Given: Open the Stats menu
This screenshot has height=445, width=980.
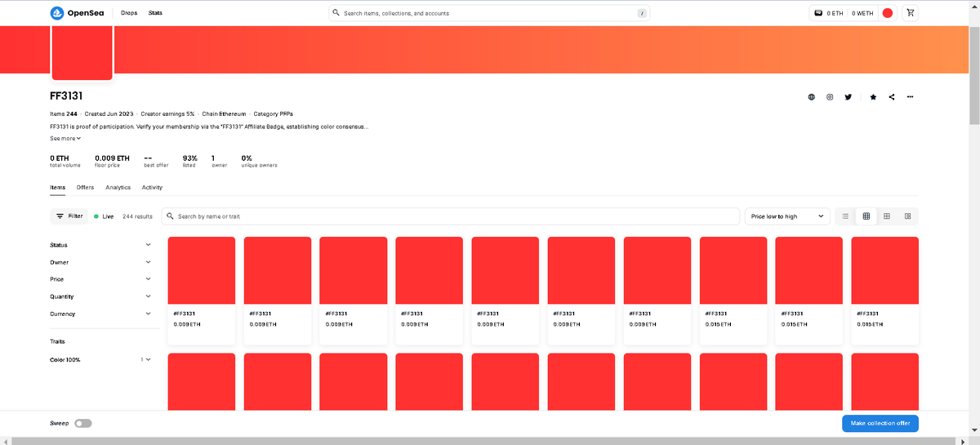Looking at the screenshot, I should pos(155,13).
